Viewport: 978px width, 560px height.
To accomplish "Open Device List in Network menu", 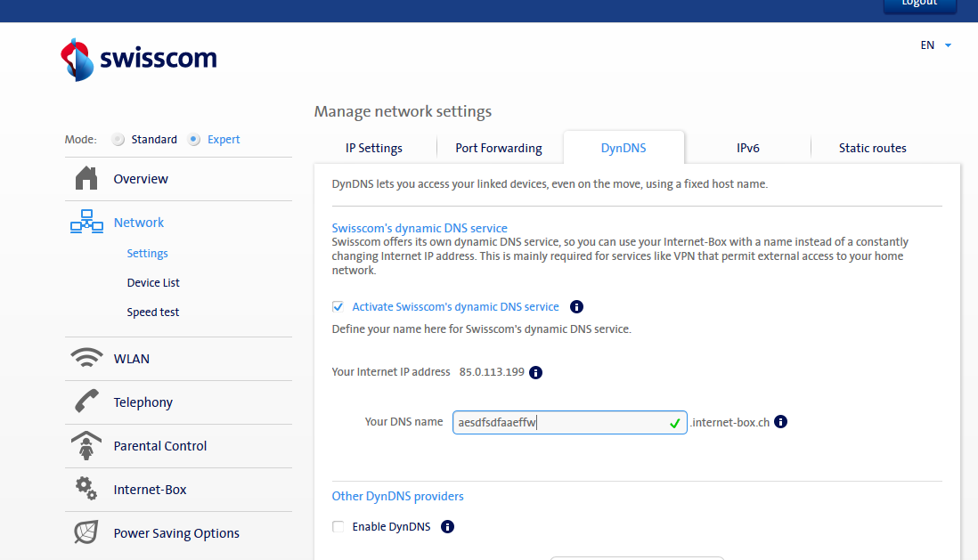I will 153,283.
